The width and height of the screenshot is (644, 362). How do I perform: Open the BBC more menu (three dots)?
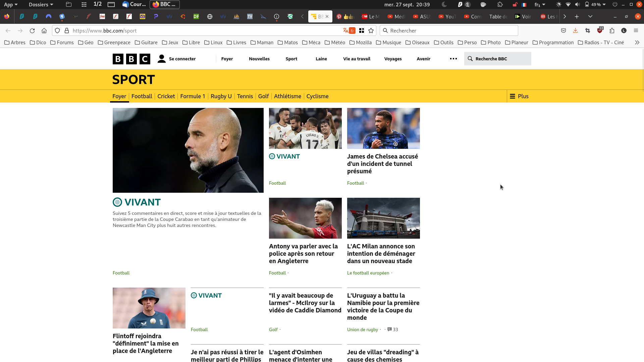(453, 59)
